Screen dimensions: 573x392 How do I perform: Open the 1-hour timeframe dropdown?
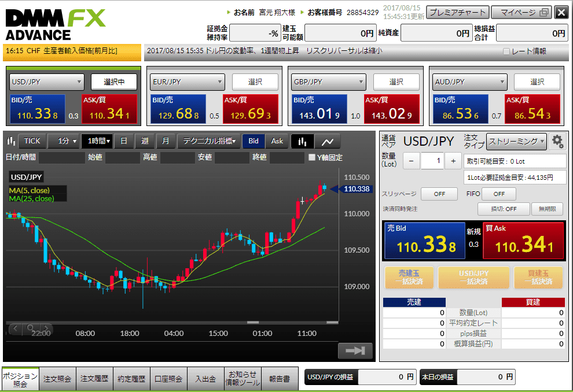pyautogui.click(x=97, y=141)
